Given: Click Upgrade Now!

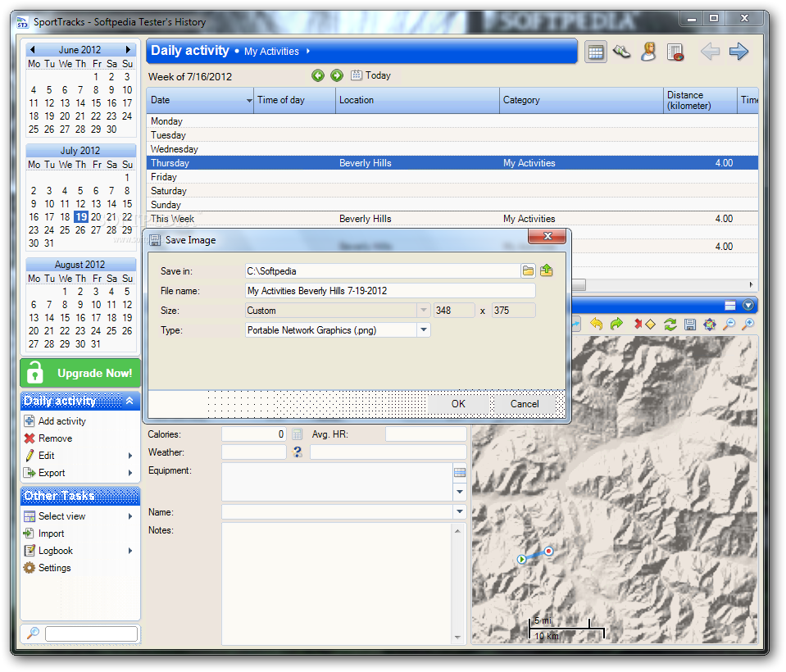Looking at the screenshot, I should (x=80, y=373).
